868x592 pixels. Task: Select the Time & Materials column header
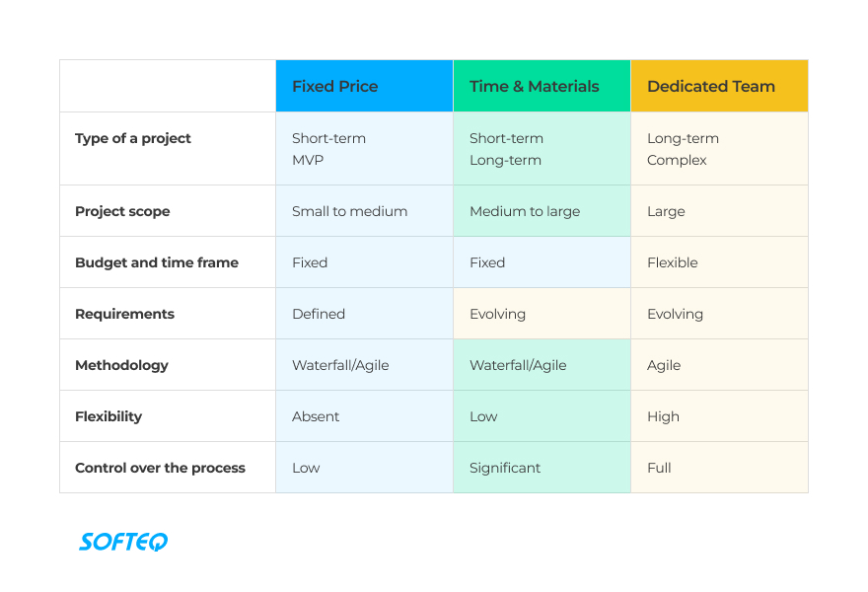point(534,87)
